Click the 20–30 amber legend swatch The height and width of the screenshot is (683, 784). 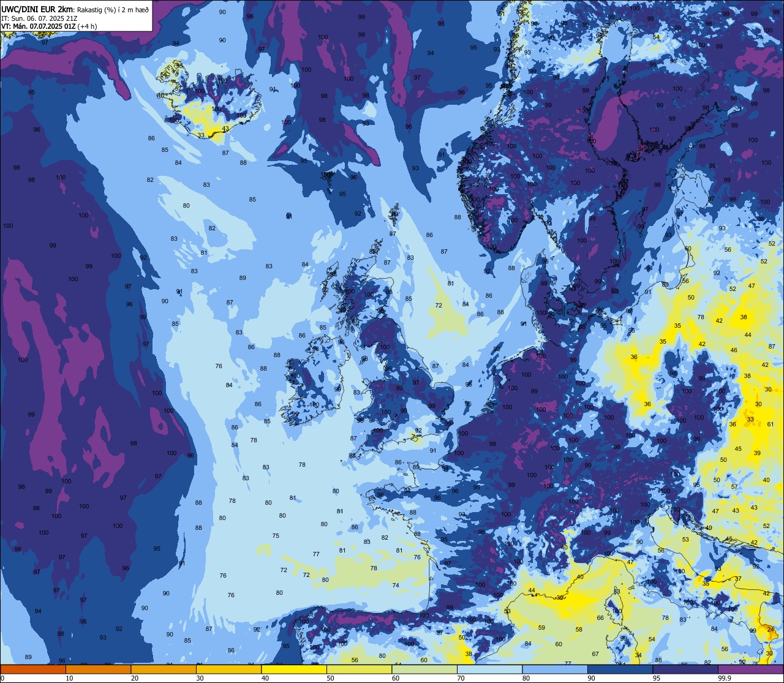pos(164,670)
